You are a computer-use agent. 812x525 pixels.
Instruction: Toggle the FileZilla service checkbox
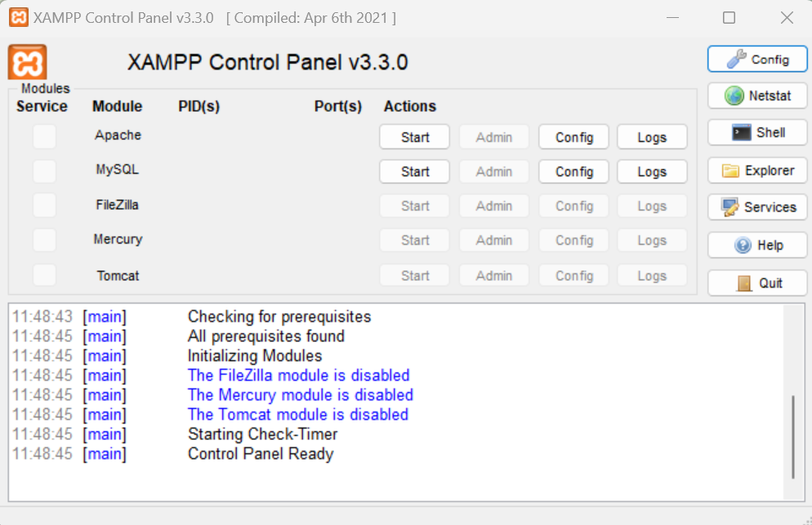pyautogui.click(x=45, y=206)
